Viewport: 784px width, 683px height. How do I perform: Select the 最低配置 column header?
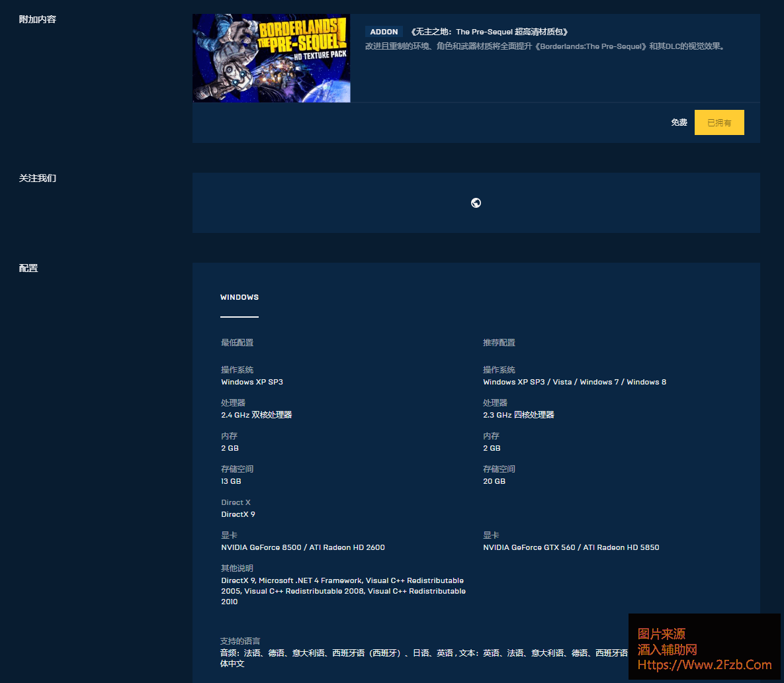237,343
